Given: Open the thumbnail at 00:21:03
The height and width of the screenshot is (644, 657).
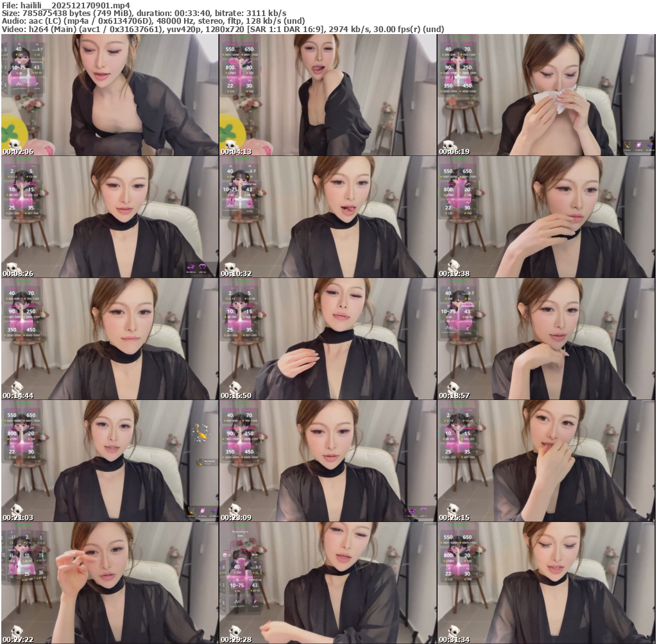Looking at the screenshot, I should (x=110, y=461).
